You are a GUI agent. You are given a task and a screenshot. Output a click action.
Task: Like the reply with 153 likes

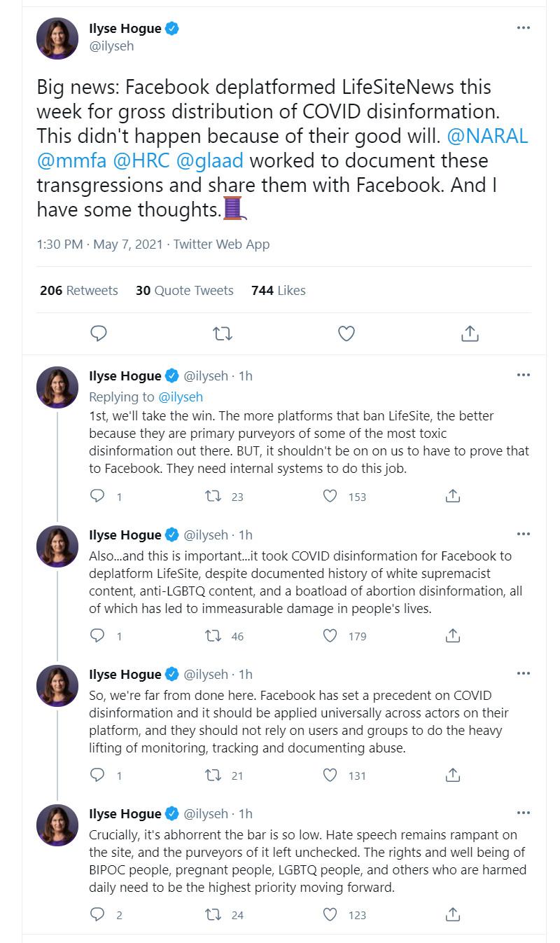point(330,496)
